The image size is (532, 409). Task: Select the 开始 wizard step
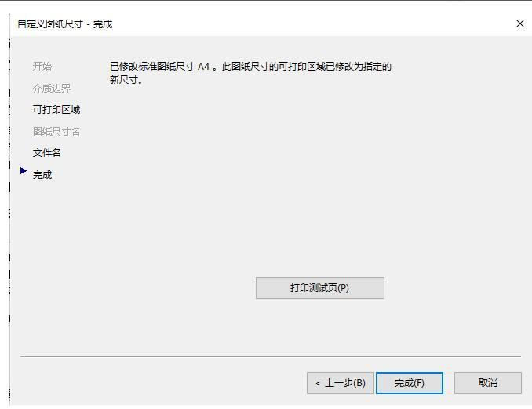(42, 66)
